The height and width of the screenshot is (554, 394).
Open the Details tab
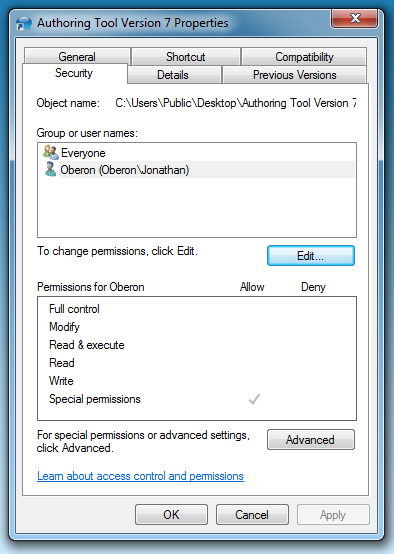click(173, 75)
